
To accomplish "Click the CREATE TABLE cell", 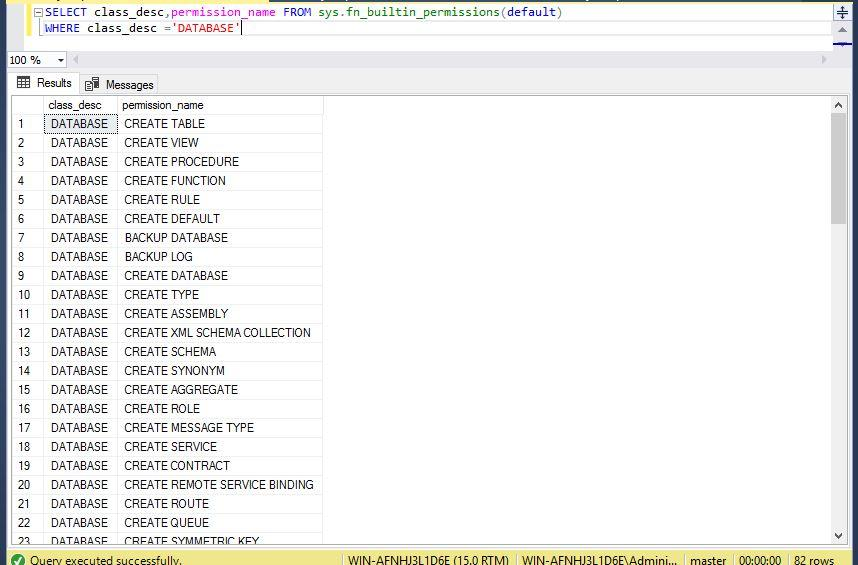I will tap(220, 124).
